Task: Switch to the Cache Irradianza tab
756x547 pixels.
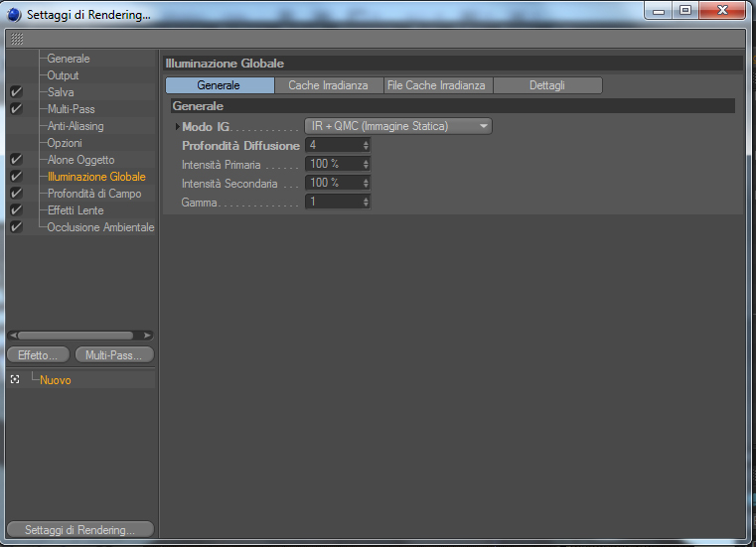Action: (x=329, y=85)
